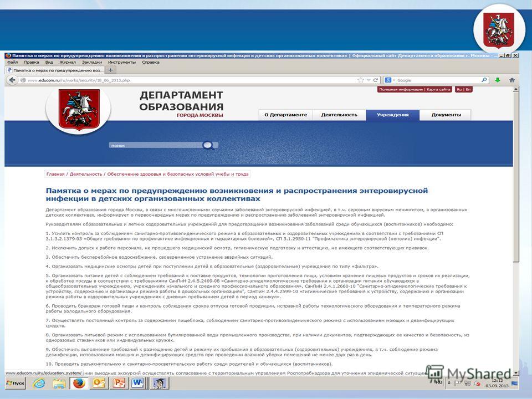The height and width of the screenshot is (399, 532).
Task: Click the www.educom.ru address bar
Action: (190, 80)
